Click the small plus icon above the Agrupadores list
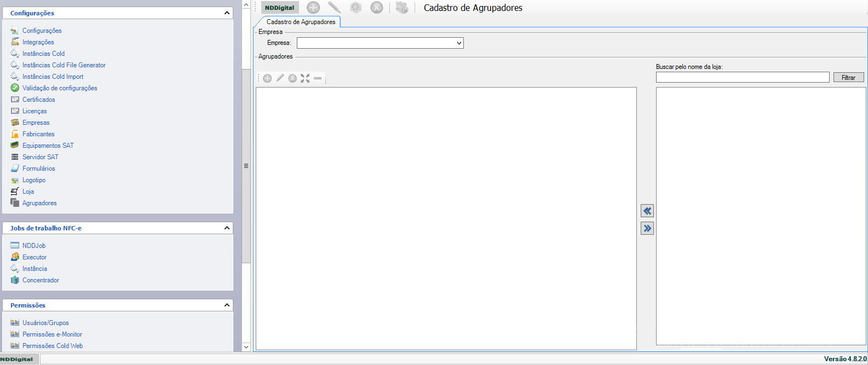 267,78
